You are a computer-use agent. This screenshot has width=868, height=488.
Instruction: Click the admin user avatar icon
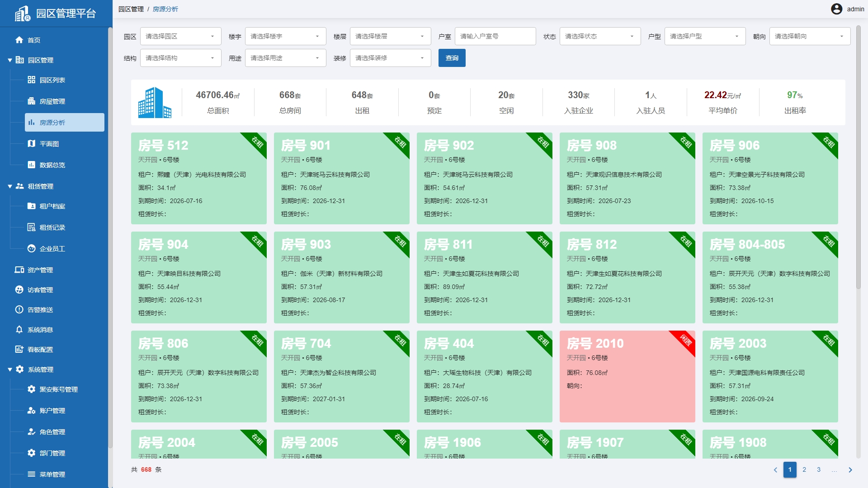836,9
